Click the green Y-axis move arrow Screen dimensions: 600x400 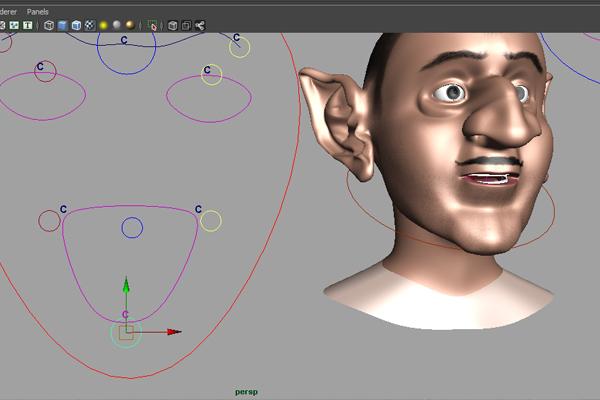pos(126,286)
